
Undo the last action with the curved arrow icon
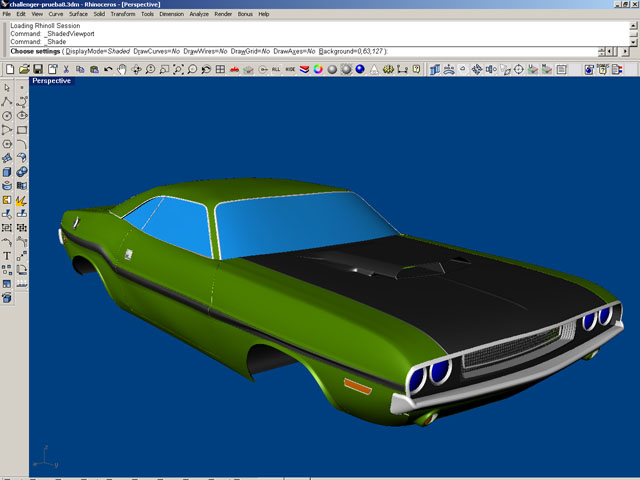point(108,69)
